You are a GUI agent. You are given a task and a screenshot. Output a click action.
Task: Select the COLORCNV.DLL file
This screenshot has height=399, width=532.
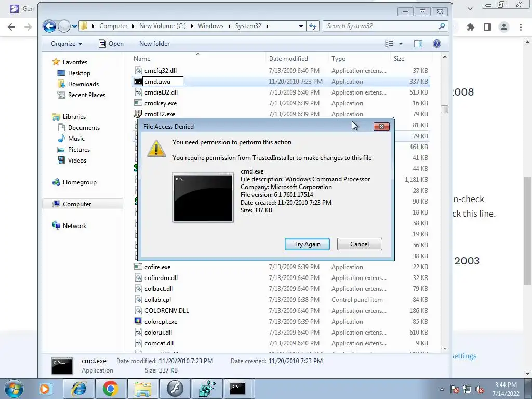[167, 311]
